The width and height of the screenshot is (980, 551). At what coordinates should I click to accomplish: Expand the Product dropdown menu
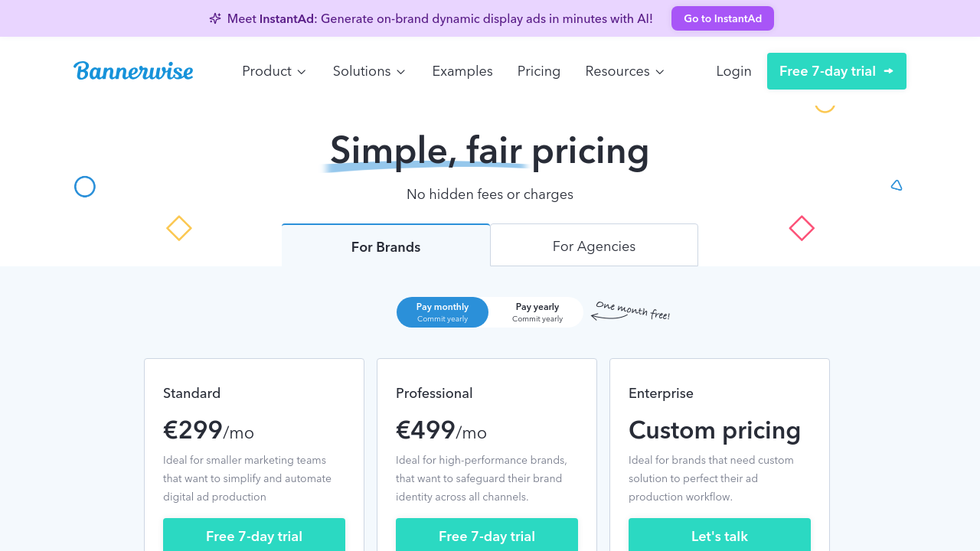click(274, 71)
